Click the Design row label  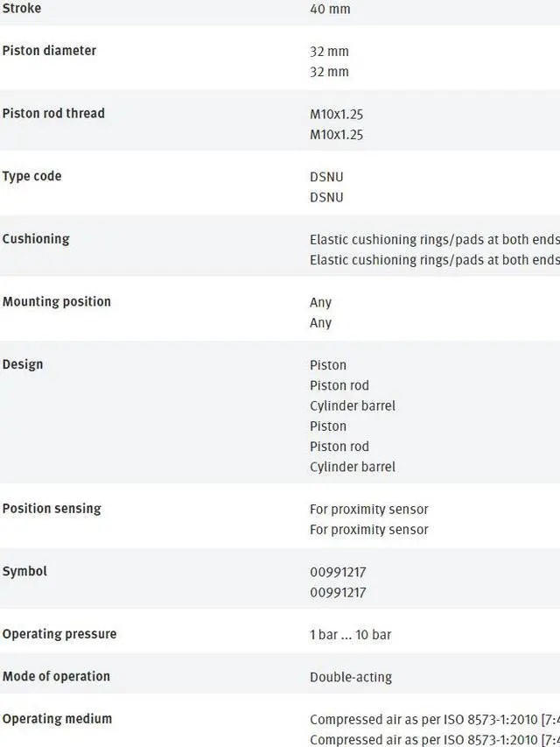pyautogui.click(x=23, y=365)
